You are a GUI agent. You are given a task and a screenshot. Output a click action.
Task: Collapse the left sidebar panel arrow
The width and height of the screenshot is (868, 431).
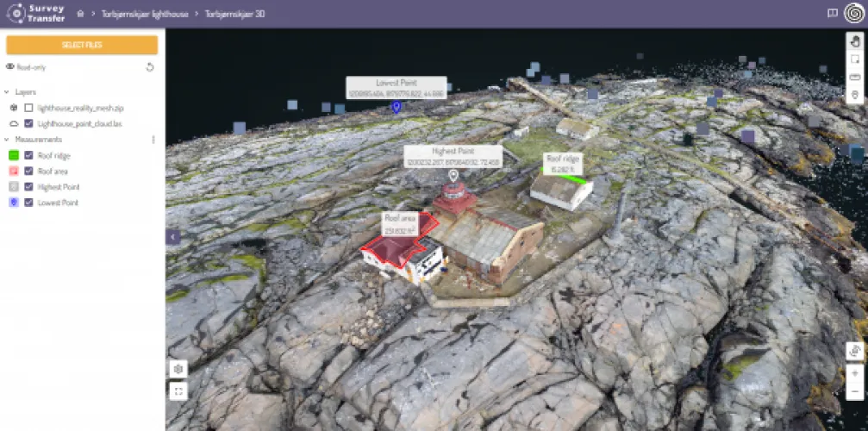(x=172, y=237)
